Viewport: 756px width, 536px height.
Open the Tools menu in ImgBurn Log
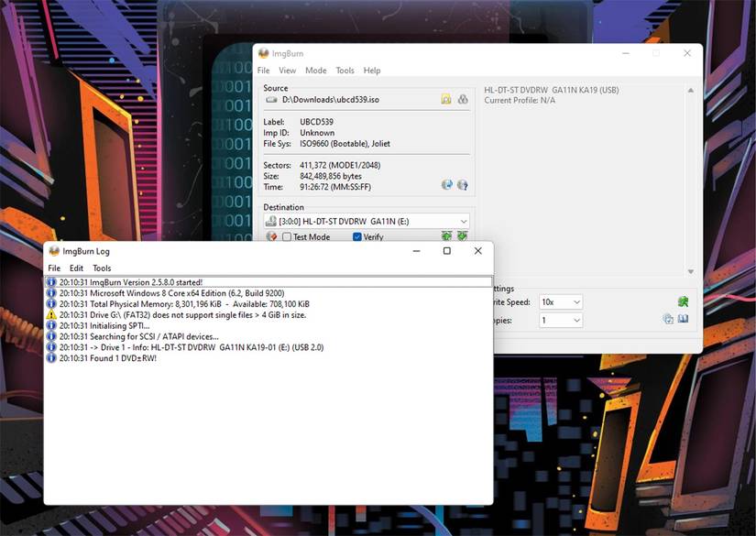102,268
